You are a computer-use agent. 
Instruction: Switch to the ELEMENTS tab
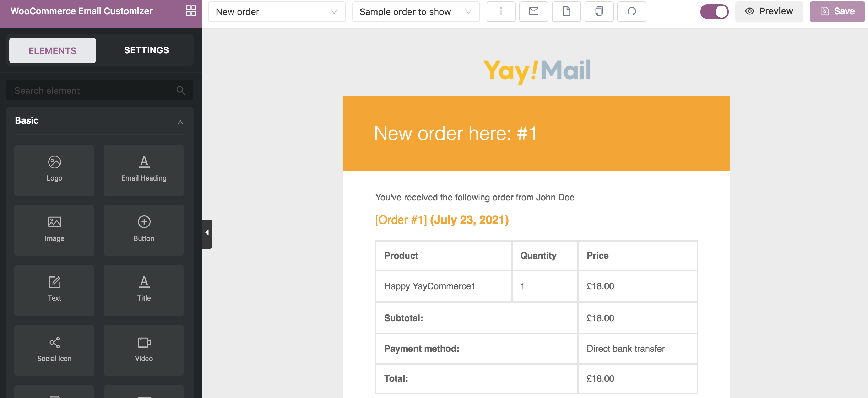tap(53, 50)
